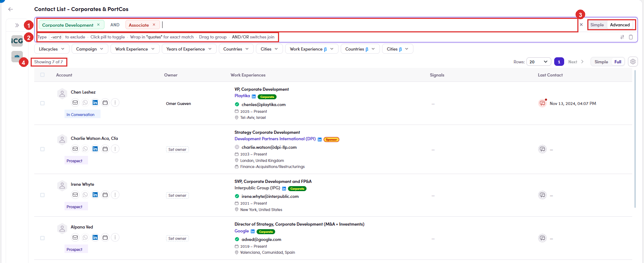644x263 pixels.
Task: Open Development Partners International (DPI) link
Action: 275,139
